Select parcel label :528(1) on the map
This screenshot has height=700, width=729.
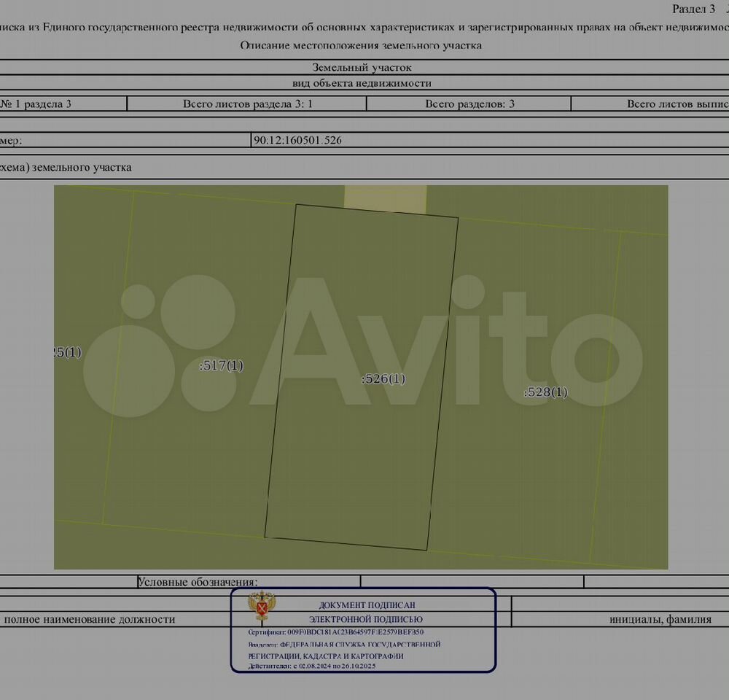545,392
